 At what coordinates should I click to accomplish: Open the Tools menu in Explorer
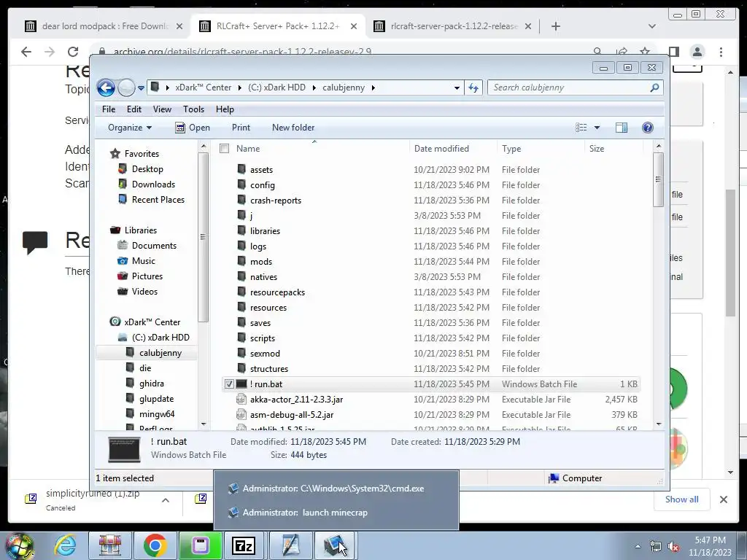coord(193,109)
